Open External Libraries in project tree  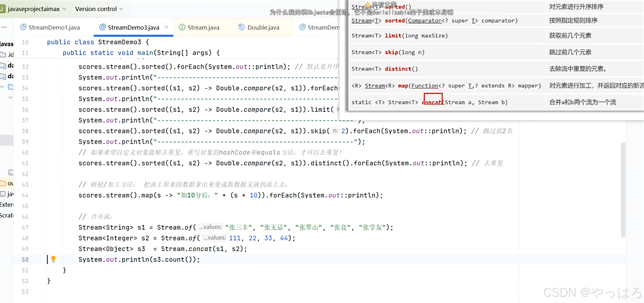[x=6, y=205]
